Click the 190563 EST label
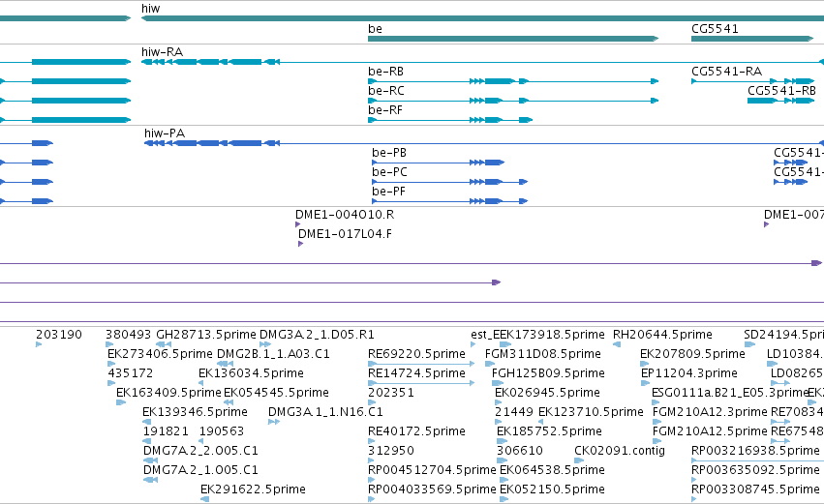Image resolution: width=824 pixels, height=504 pixels. [221, 431]
